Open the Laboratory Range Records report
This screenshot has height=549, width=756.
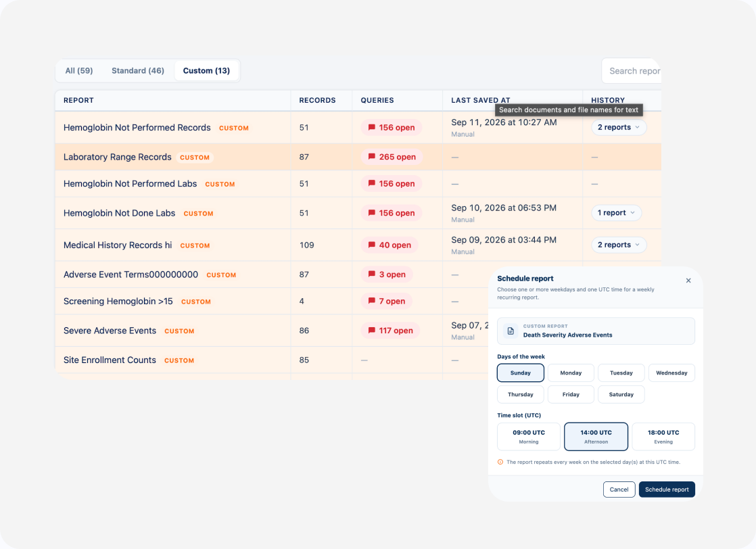click(117, 157)
